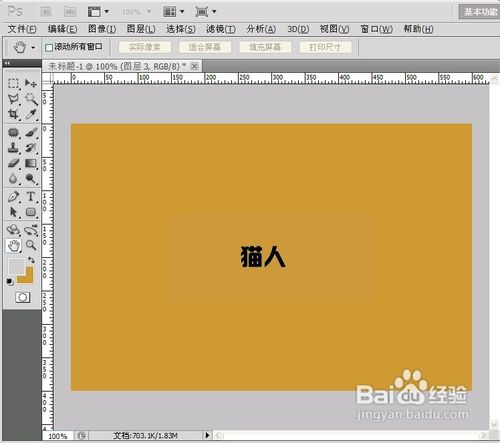Select the Path Selection tool
500x443 pixels.
pyautogui.click(x=13, y=212)
